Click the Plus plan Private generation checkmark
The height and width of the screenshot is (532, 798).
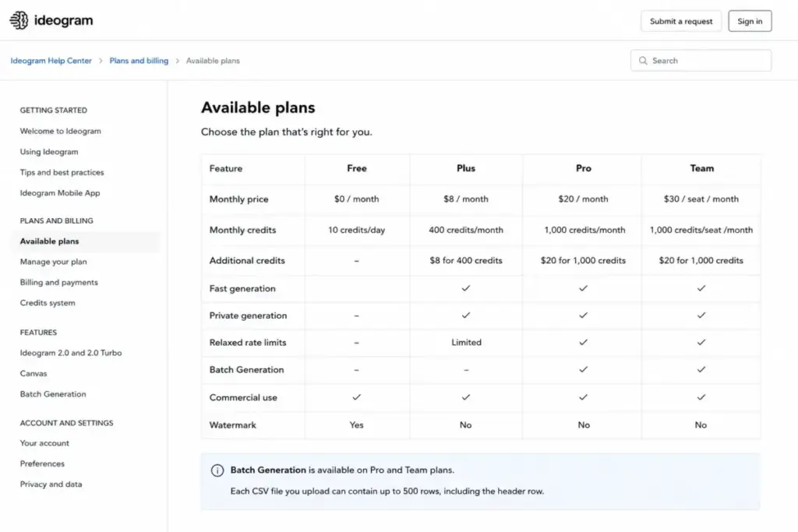click(x=466, y=315)
